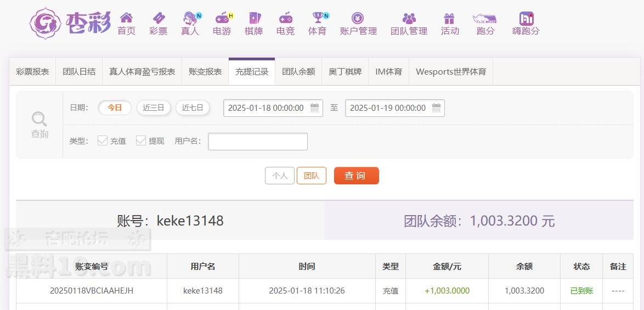Image resolution: width=644 pixels, height=310 pixels.
Task: Switch to the 奥丁棋牌 tab
Action: pyautogui.click(x=346, y=71)
